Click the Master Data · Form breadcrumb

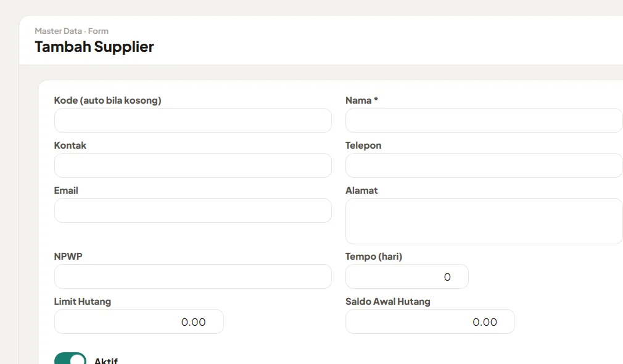pos(72,31)
